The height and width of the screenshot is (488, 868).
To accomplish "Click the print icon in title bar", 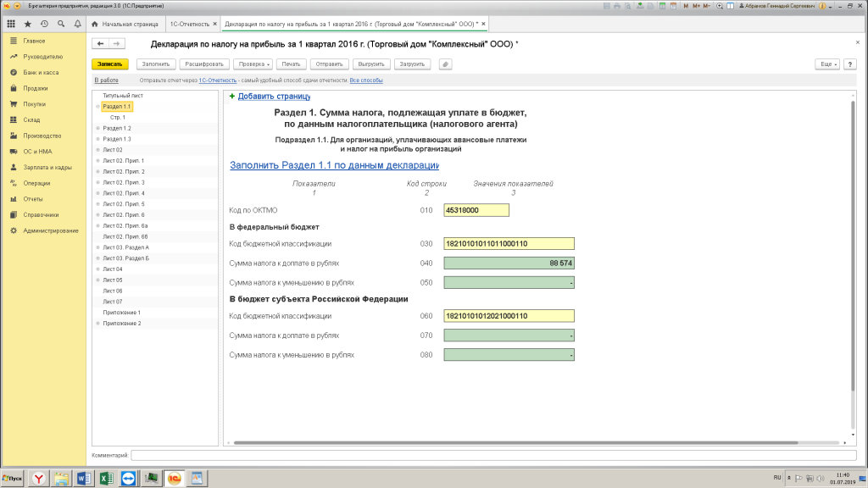I will pyautogui.click(x=617, y=6).
